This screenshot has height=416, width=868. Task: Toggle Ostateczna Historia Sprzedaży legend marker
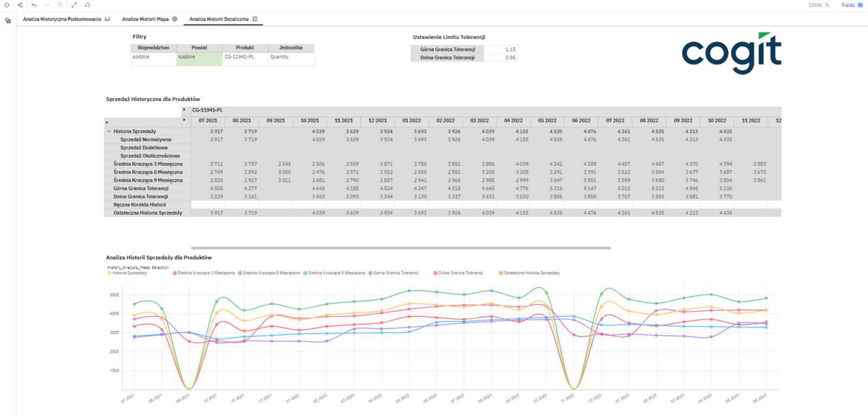point(501,273)
